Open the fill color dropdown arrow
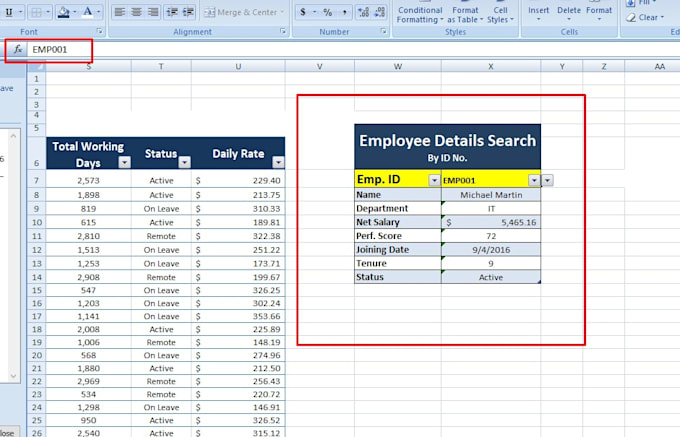680x437 pixels. pos(75,12)
